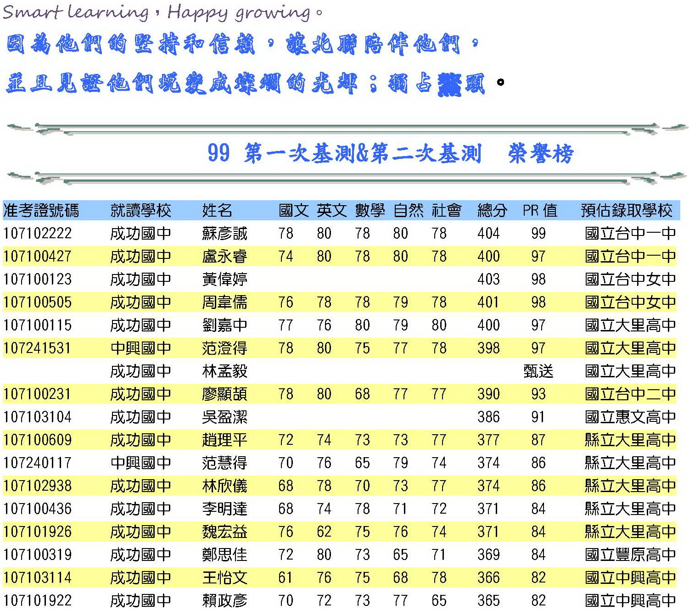This screenshot has height=616, width=689.
Task: Select exam number 107100231
Action: click(x=37, y=394)
